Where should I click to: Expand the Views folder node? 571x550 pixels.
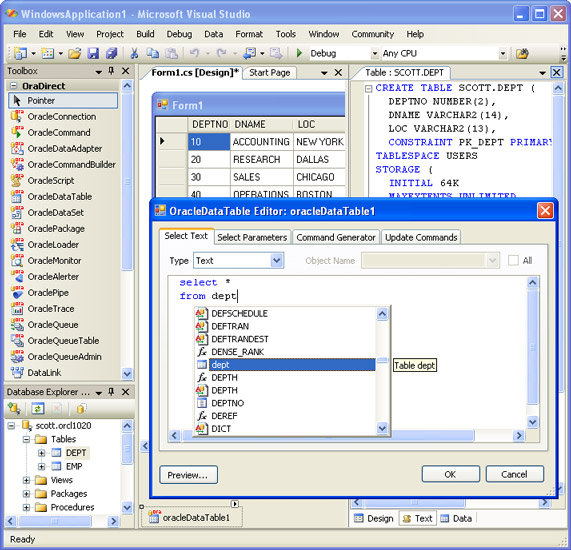coord(26,480)
